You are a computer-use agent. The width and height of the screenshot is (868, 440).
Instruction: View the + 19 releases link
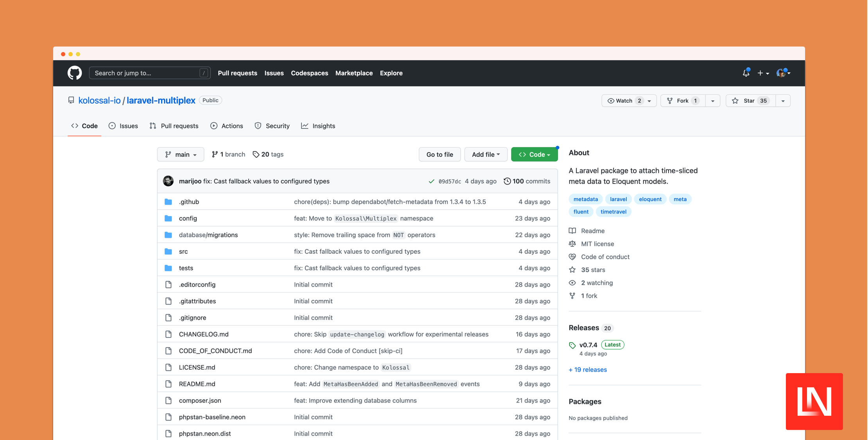coord(588,370)
